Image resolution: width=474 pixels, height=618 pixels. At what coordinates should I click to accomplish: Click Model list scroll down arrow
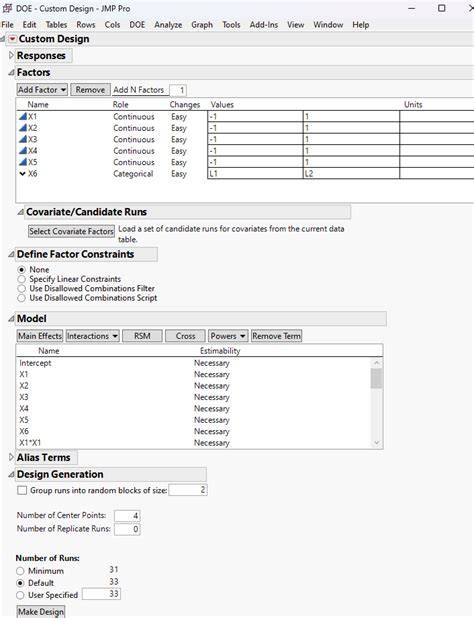pyautogui.click(x=377, y=443)
